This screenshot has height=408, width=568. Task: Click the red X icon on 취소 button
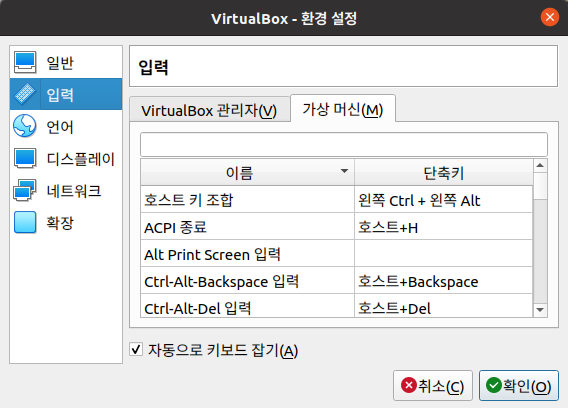click(409, 385)
